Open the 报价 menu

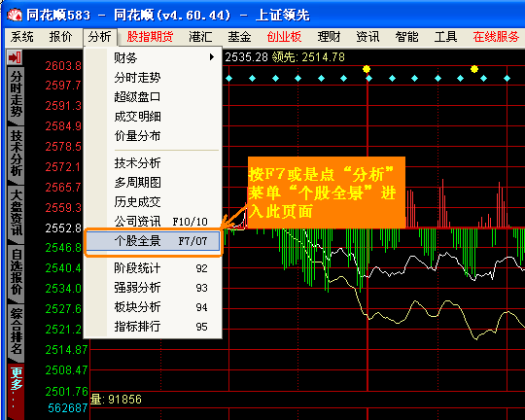60,37
